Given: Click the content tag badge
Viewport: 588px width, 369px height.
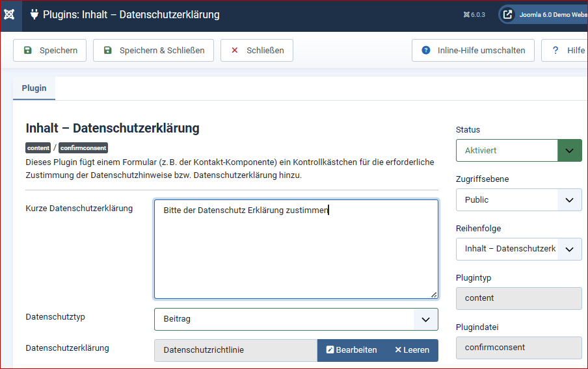Looking at the screenshot, I should pos(38,148).
